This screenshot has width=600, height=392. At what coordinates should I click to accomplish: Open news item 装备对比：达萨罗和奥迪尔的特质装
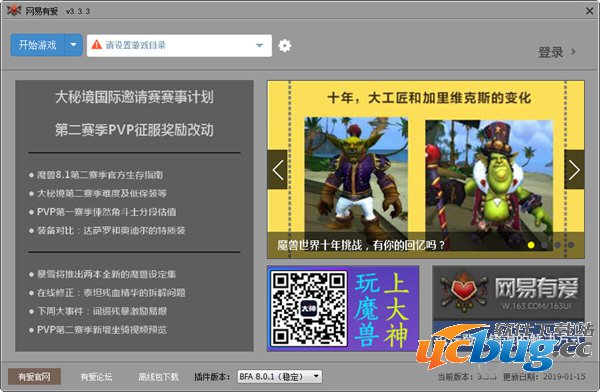pyautogui.click(x=111, y=230)
